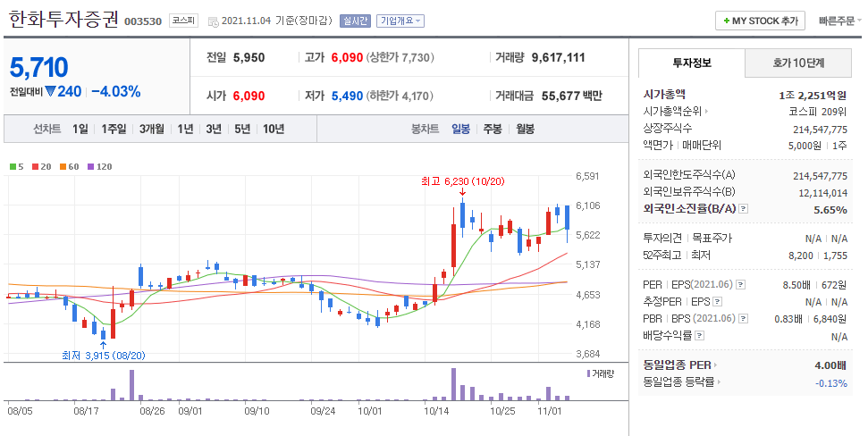Select the 5년 line chart period
868x436 pixels.
242,129
